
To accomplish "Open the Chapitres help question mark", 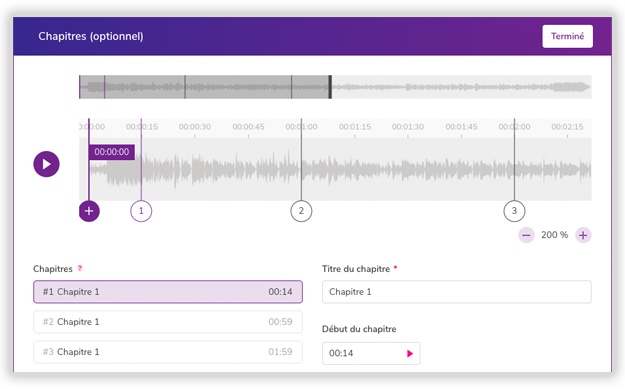I will pos(80,268).
